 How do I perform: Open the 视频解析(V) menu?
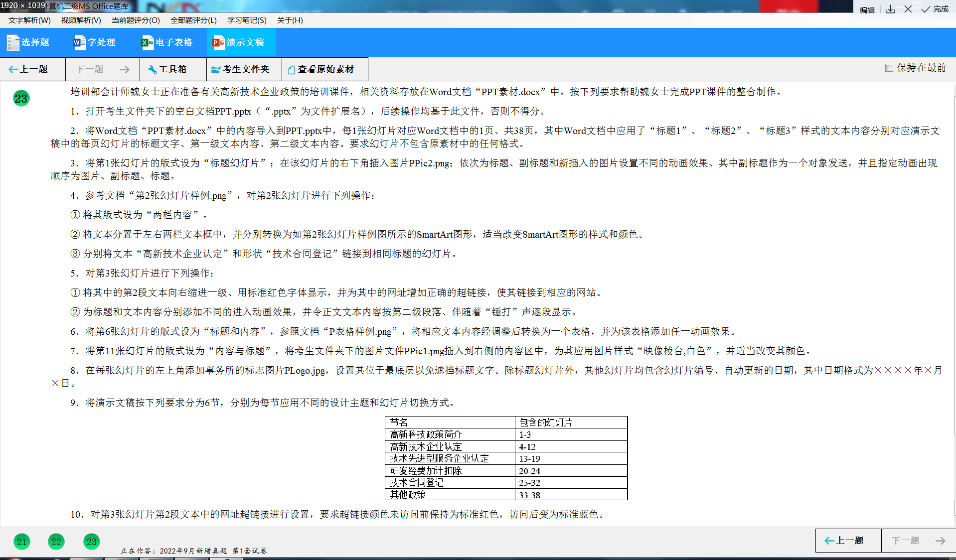(x=81, y=20)
